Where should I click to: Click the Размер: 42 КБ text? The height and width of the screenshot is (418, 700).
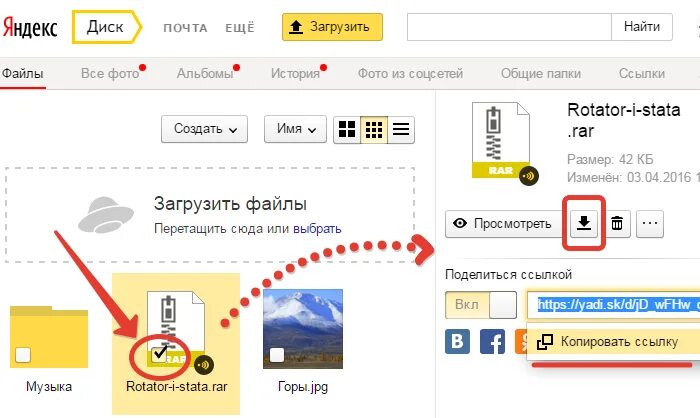click(x=610, y=159)
